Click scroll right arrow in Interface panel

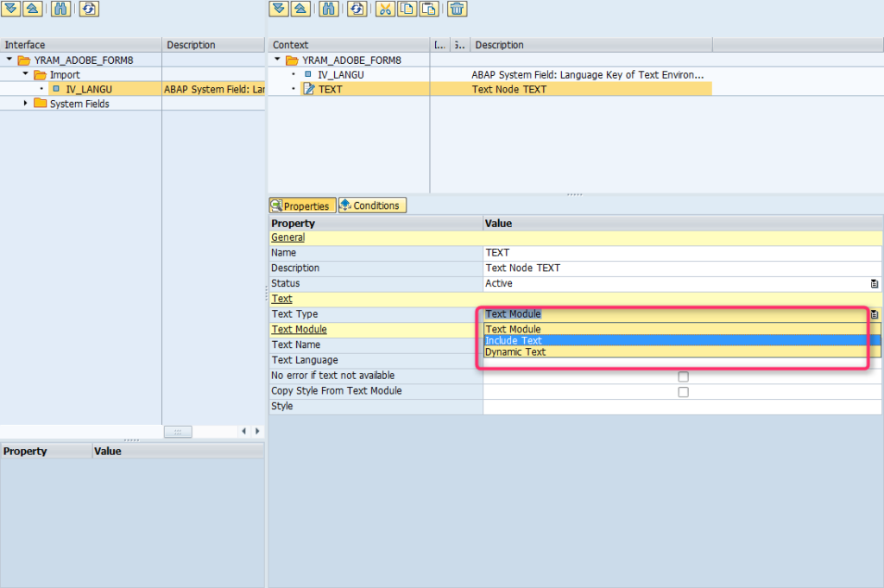pyautogui.click(x=257, y=431)
